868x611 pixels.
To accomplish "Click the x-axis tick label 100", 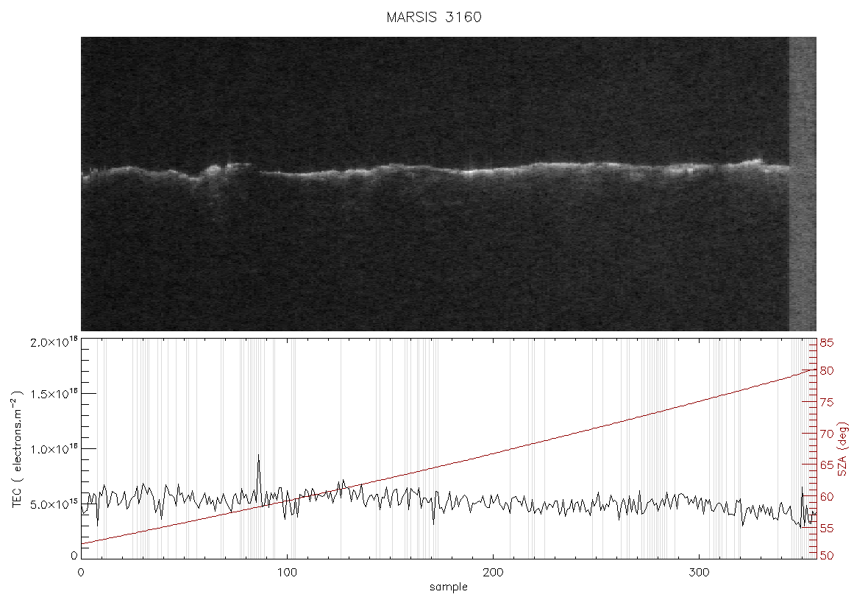I will [x=288, y=572].
